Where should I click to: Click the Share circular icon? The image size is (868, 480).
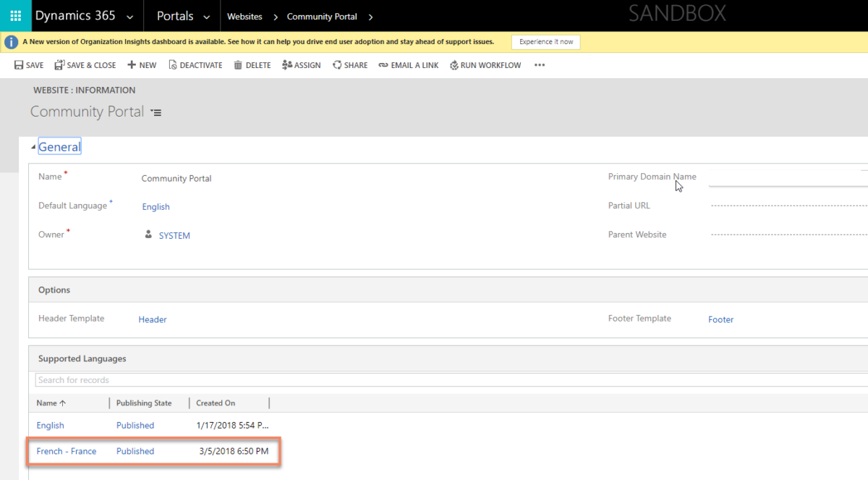[337, 65]
